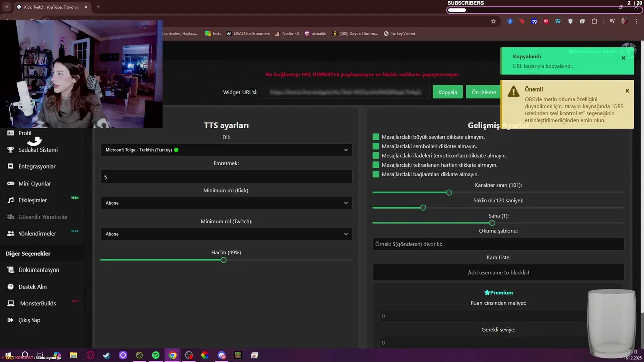Click the Kopyala button
This screenshot has height=362, width=644.
click(x=447, y=92)
